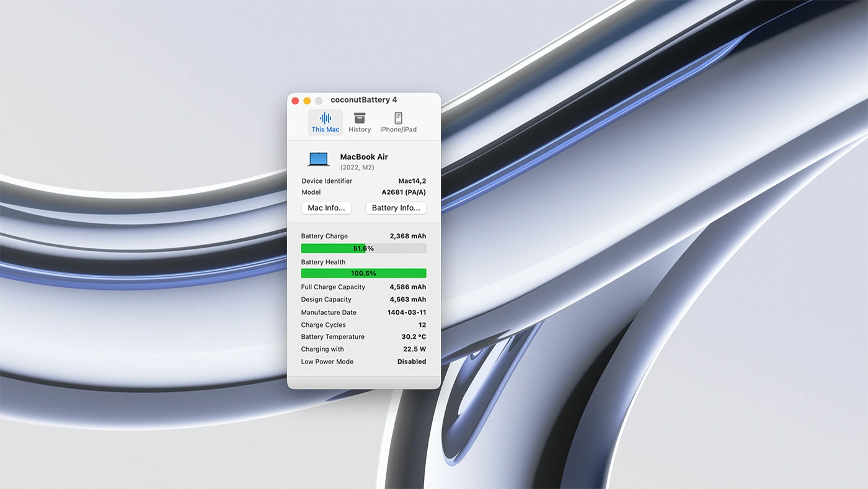Open the Mac Info... dialog
868x489 pixels.
point(326,208)
